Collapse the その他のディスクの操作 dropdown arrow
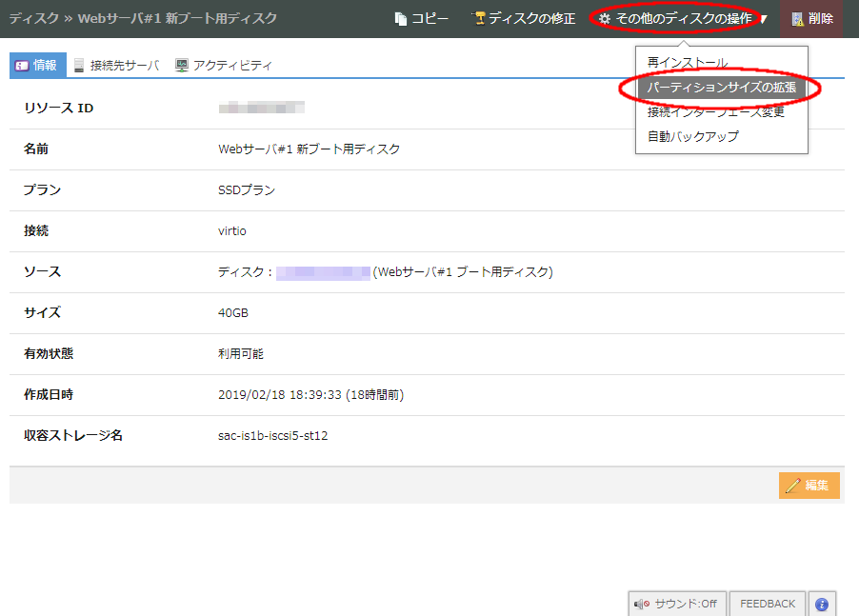 point(764,19)
